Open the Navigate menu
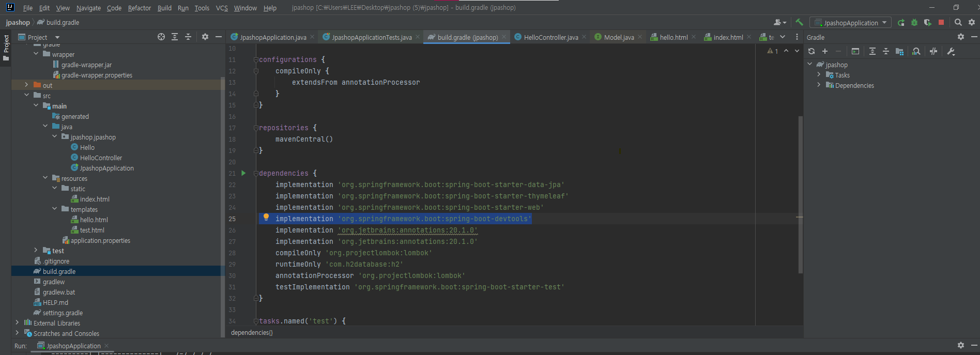The image size is (980, 355). (88, 8)
